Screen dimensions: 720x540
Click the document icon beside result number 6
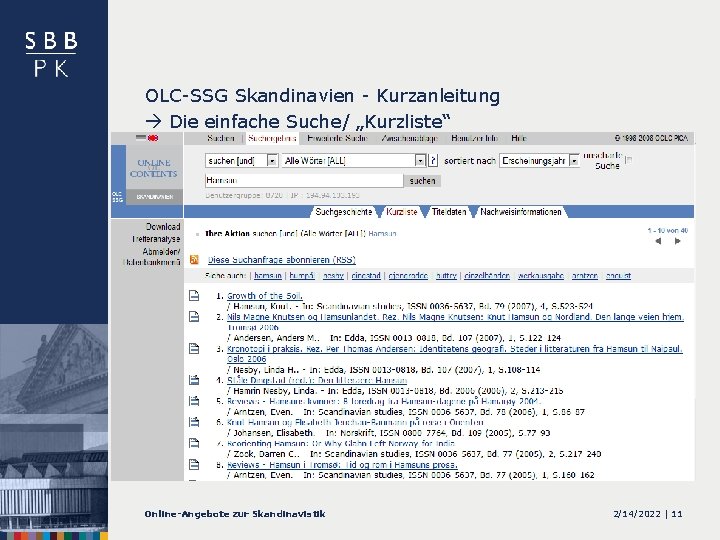pos(194,422)
